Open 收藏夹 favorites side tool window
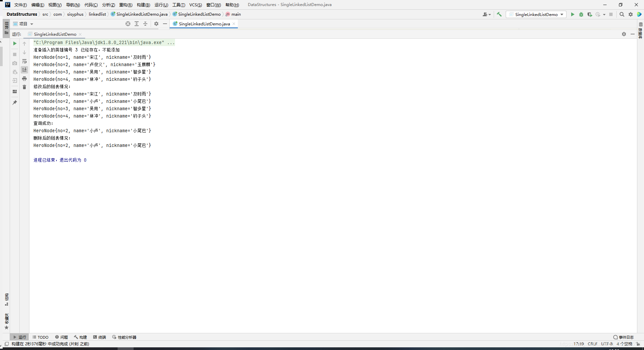The width and height of the screenshot is (644, 350). 6,321
